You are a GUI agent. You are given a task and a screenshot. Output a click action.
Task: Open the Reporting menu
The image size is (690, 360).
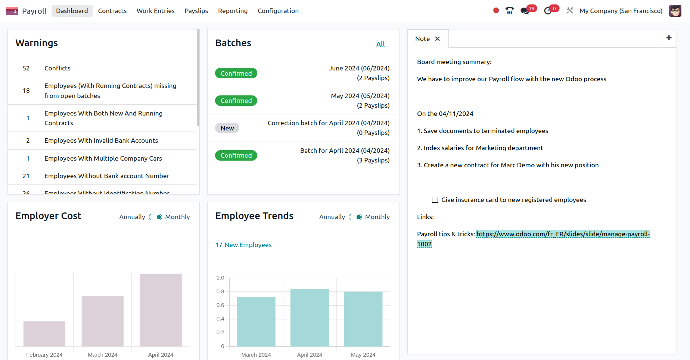pyautogui.click(x=232, y=11)
